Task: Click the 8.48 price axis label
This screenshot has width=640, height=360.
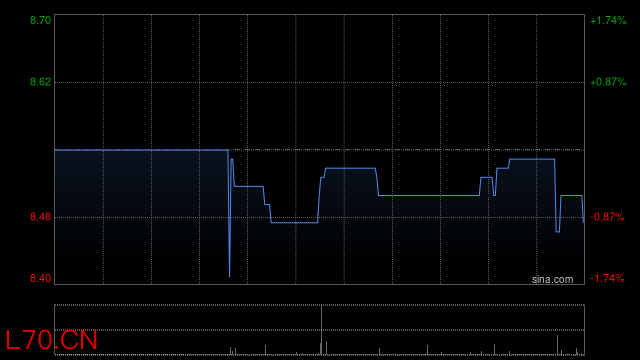Action: (x=40, y=217)
